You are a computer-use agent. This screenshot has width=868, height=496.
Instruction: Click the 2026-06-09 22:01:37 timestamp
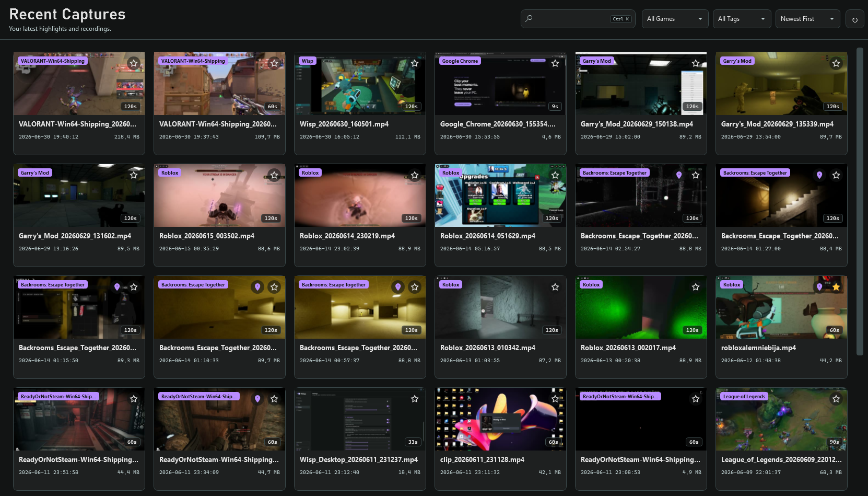(x=751, y=472)
